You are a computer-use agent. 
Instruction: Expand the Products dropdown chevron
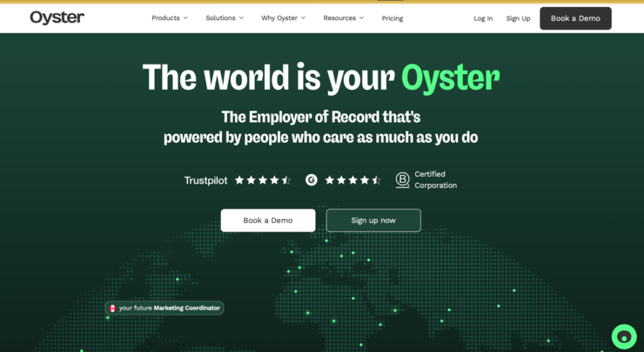pos(186,18)
